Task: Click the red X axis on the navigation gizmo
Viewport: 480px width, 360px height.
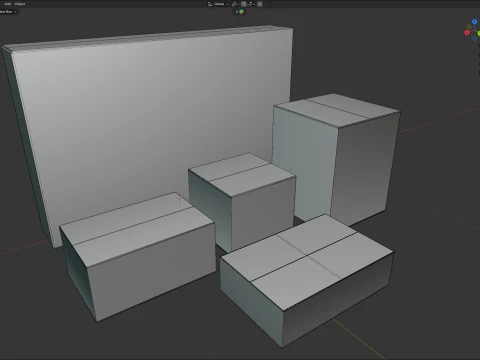Action: point(467,32)
